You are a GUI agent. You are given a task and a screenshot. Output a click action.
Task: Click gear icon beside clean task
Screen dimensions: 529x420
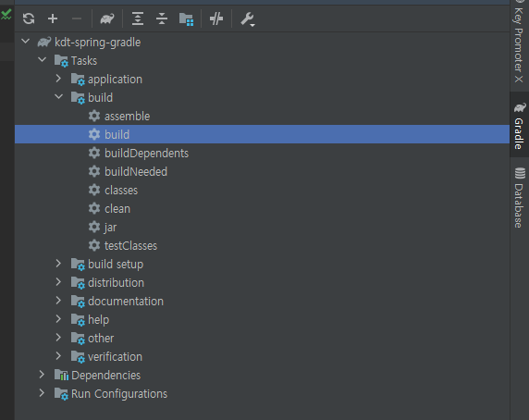pyautogui.click(x=94, y=208)
